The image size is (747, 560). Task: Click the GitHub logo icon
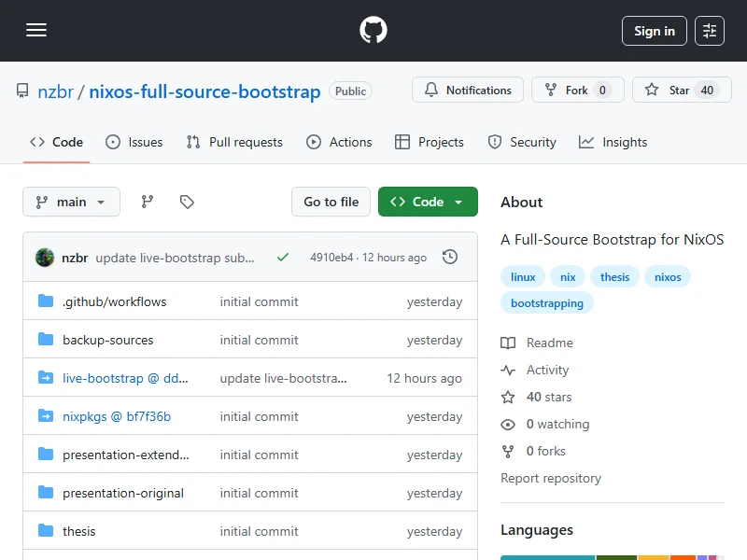(373, 31)
